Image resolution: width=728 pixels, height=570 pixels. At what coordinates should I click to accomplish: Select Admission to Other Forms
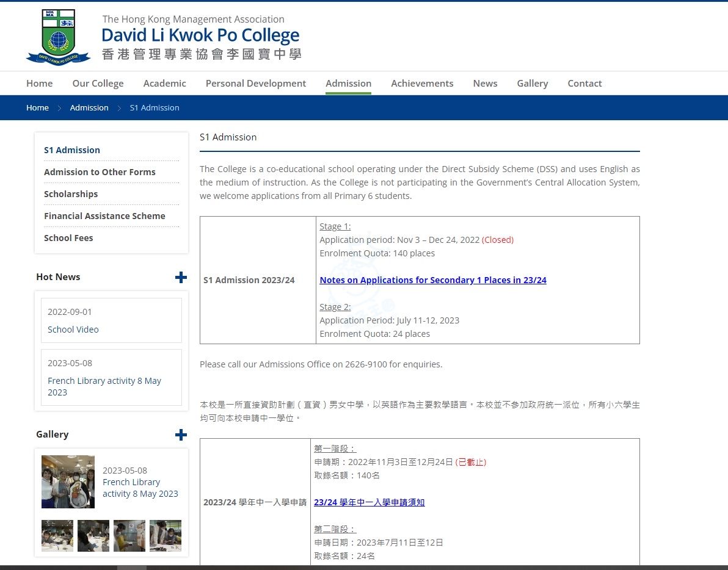pos(100,172)
